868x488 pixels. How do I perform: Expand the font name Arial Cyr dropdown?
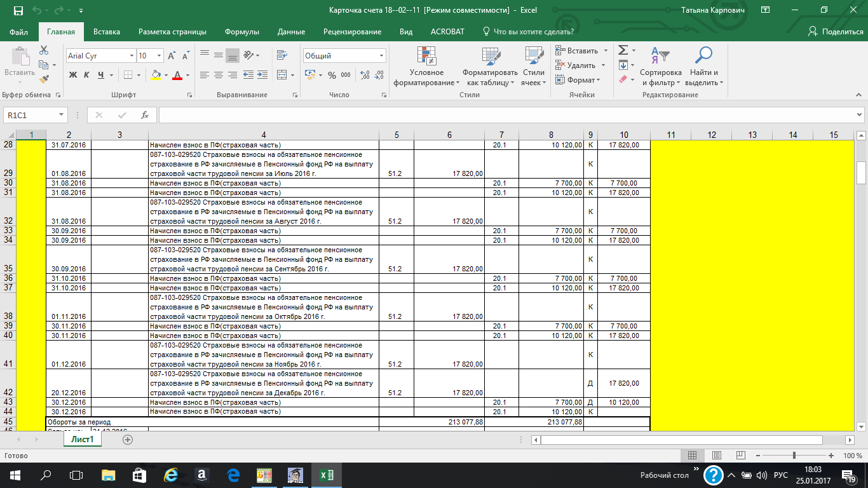(x=132, y=56)
